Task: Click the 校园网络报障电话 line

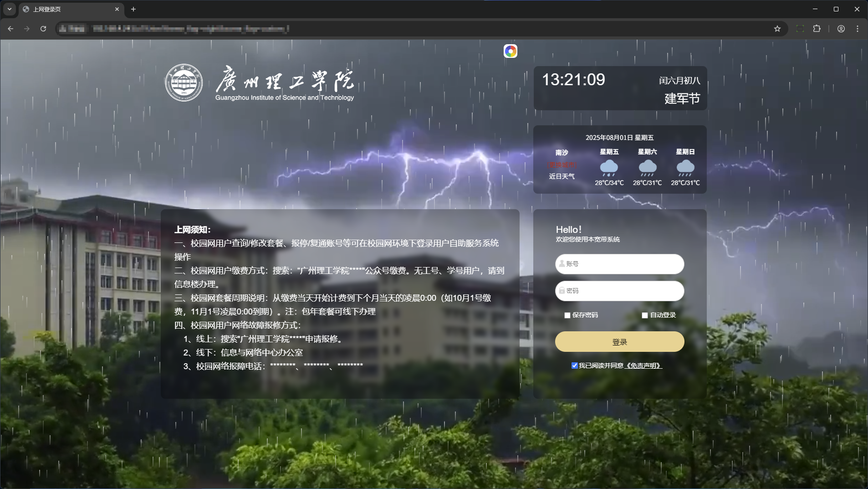Action: 273,366
